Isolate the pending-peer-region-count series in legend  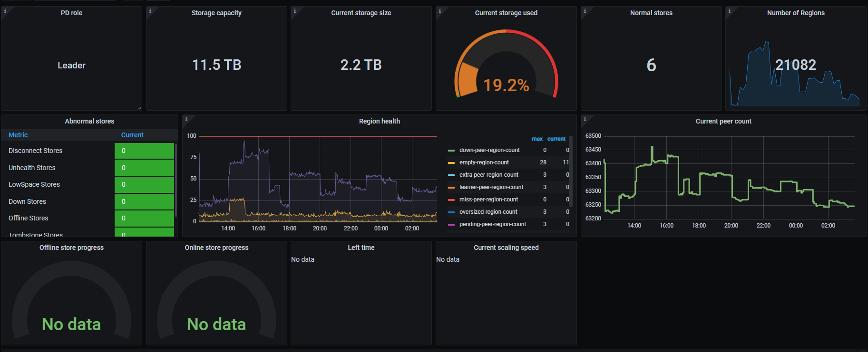pos(492,224)
